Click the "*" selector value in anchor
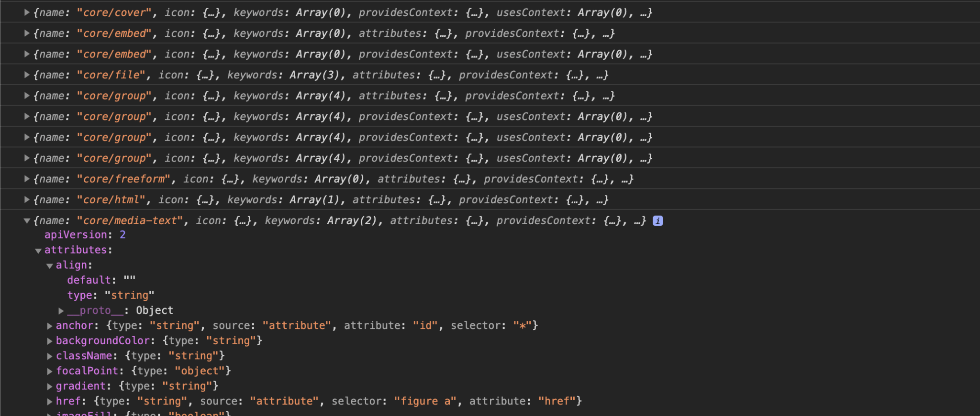Image resolution: width=980 pixels, height=416 pixels. 523,326
